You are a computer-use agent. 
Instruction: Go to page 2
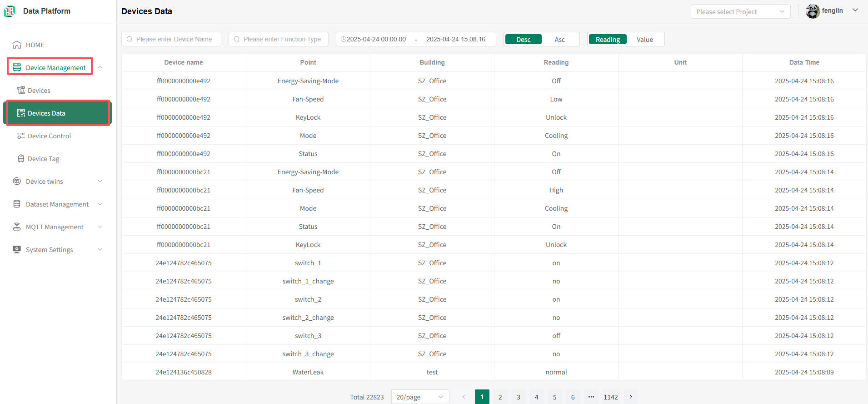500,397
